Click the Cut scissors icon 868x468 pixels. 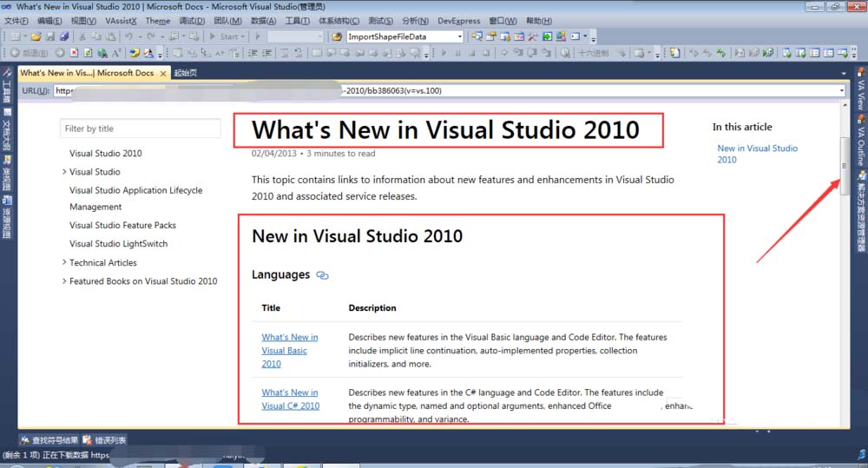click(82, 36)
